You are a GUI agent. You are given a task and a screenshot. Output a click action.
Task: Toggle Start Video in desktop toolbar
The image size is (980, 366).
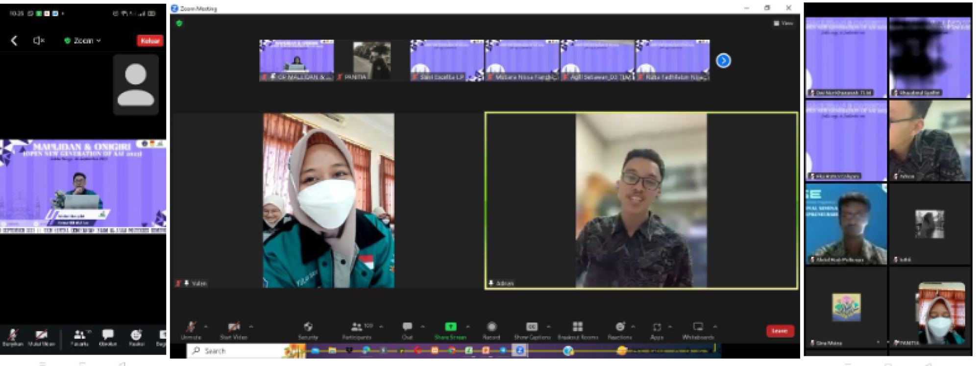click(234, 327)
